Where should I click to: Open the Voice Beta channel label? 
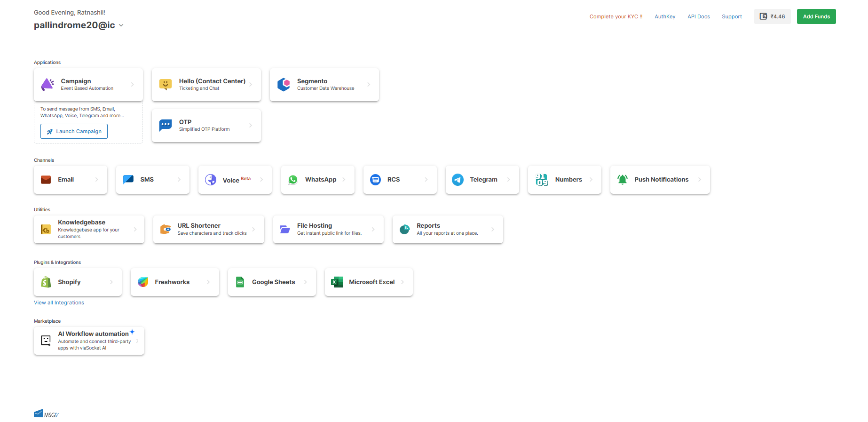(237, 180)
